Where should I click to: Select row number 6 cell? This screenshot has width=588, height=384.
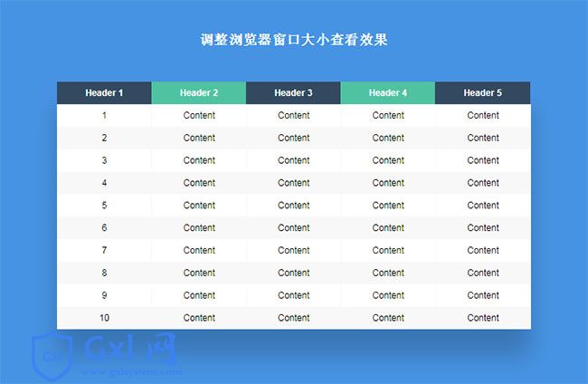tap(104, 228)
